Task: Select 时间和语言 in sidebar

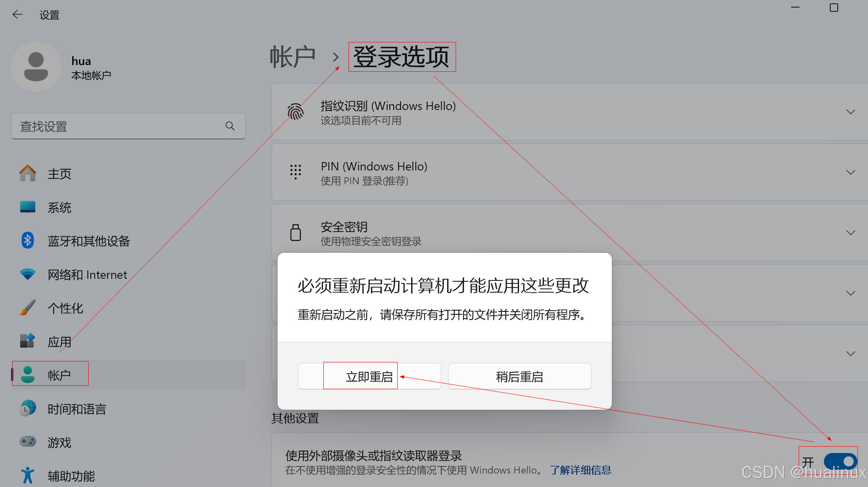Action: coord(77,409)
